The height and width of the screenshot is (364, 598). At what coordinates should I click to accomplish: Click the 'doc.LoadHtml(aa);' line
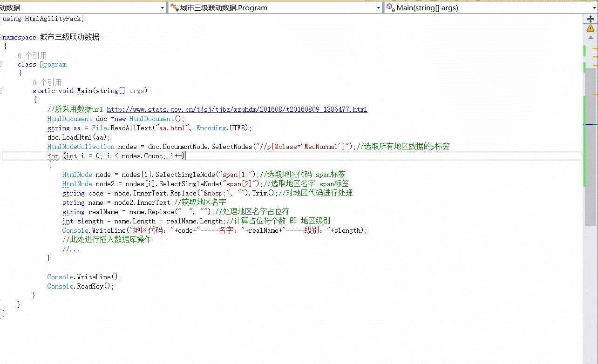(x=79, y=137)
